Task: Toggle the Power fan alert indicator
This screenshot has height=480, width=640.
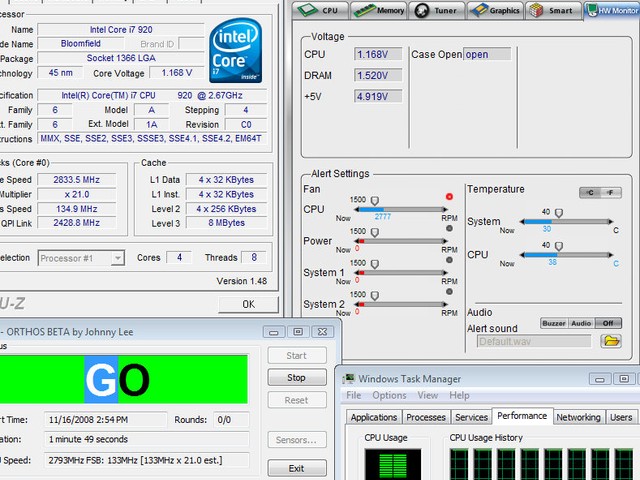Action: [x=449, y=229]
